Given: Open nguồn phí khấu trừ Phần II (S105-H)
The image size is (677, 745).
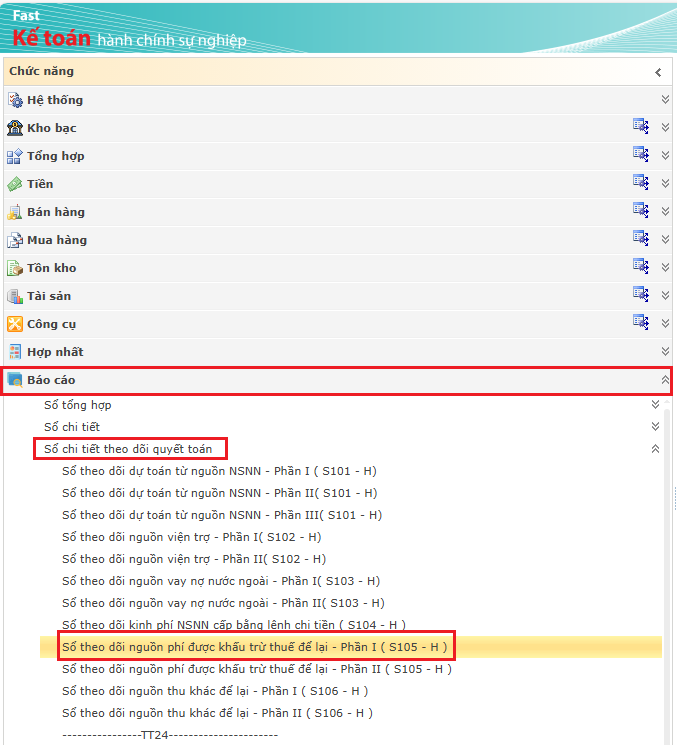Looking at the screenshot, I should click(257, 669).
